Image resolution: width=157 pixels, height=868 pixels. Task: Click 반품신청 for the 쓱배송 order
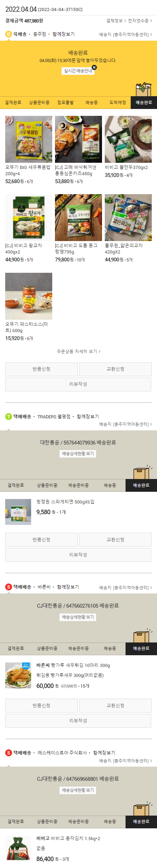[x=41, y=369]
